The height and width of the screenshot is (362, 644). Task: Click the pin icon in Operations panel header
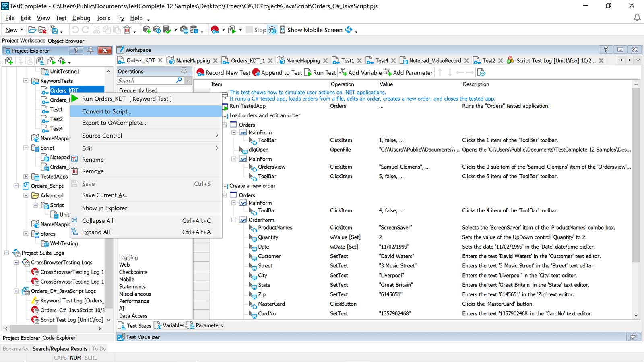coord(184,71)
